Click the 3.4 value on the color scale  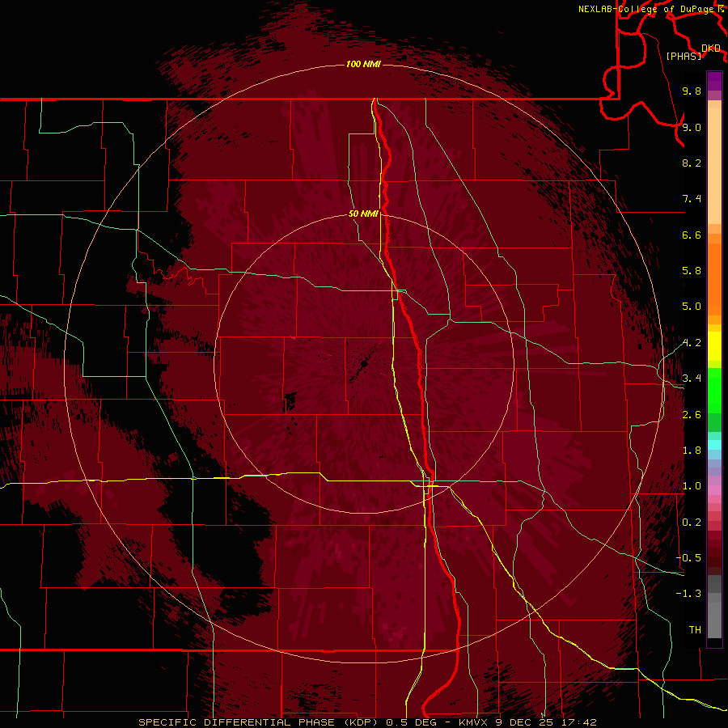(x=692, y=379)
